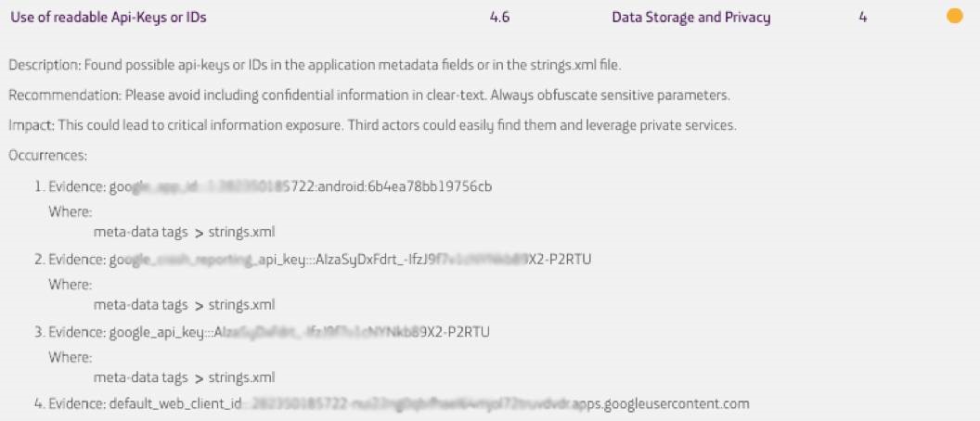Click strings.xml under evidence 2
This screenshot has height=421, width=980.
(241, 304)
